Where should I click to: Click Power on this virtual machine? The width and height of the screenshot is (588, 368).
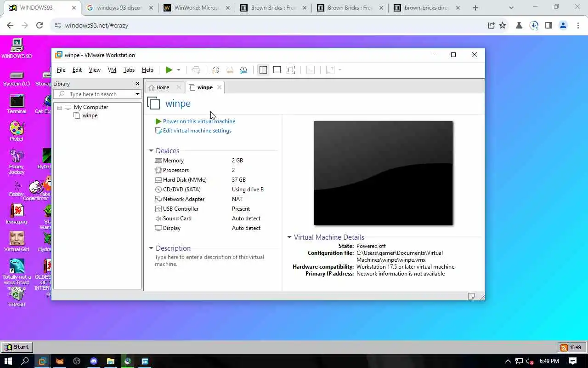(199, 121)
